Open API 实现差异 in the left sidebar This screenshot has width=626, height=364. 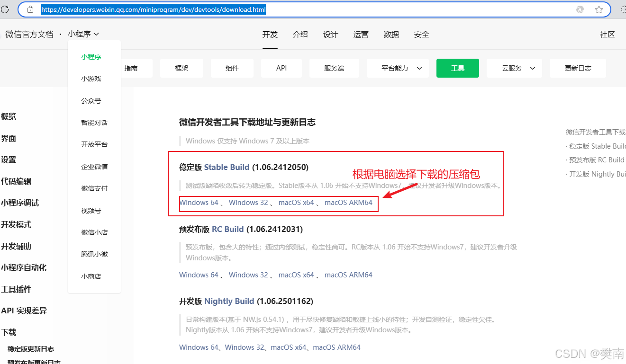tap(24, 311)
